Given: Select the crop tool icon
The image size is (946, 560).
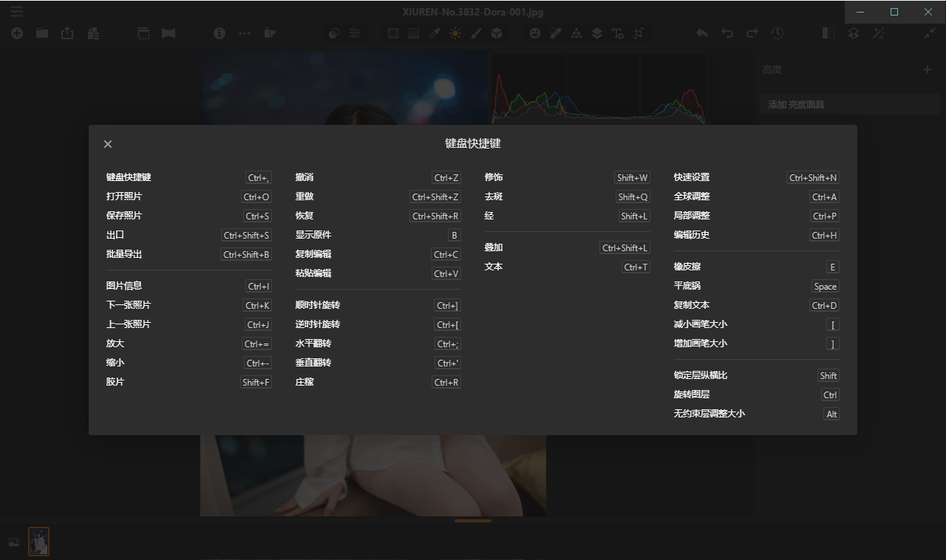Looking at the screenshot, I should (639, 33).
